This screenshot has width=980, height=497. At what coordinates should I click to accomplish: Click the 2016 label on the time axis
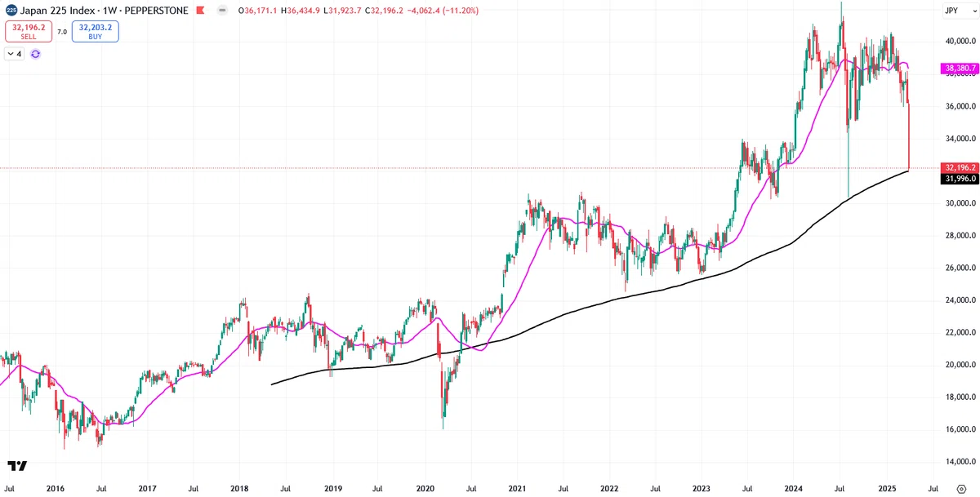(x=56, y=489)
